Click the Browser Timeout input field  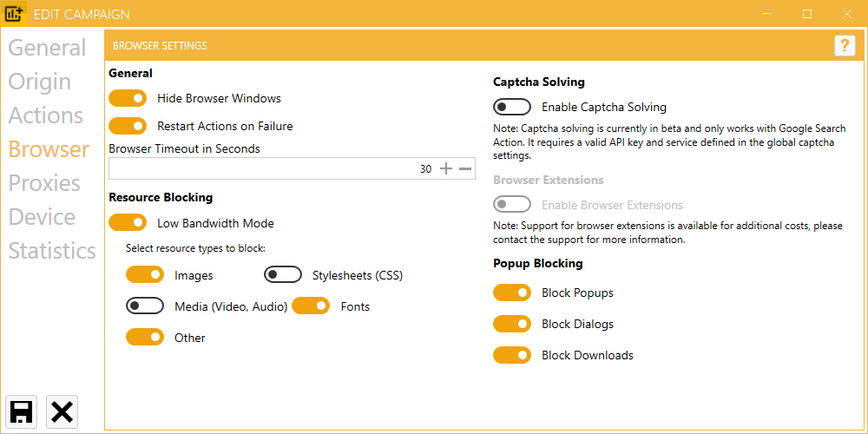260,168
